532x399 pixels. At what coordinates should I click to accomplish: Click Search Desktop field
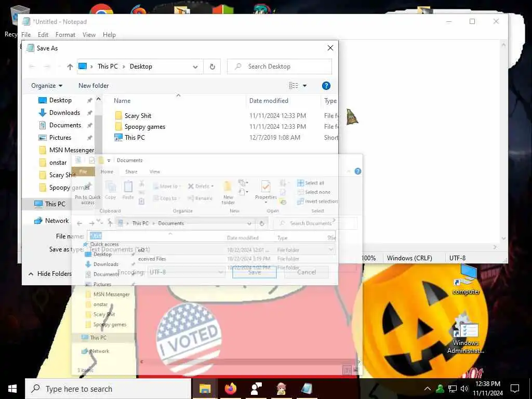280,66
